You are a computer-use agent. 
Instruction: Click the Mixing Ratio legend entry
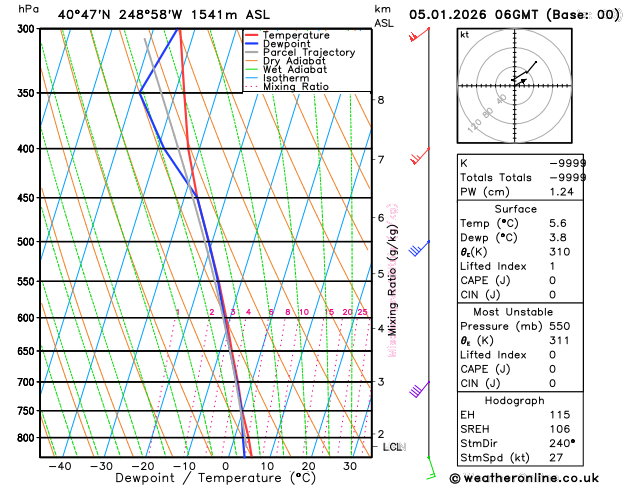[287, 87]
